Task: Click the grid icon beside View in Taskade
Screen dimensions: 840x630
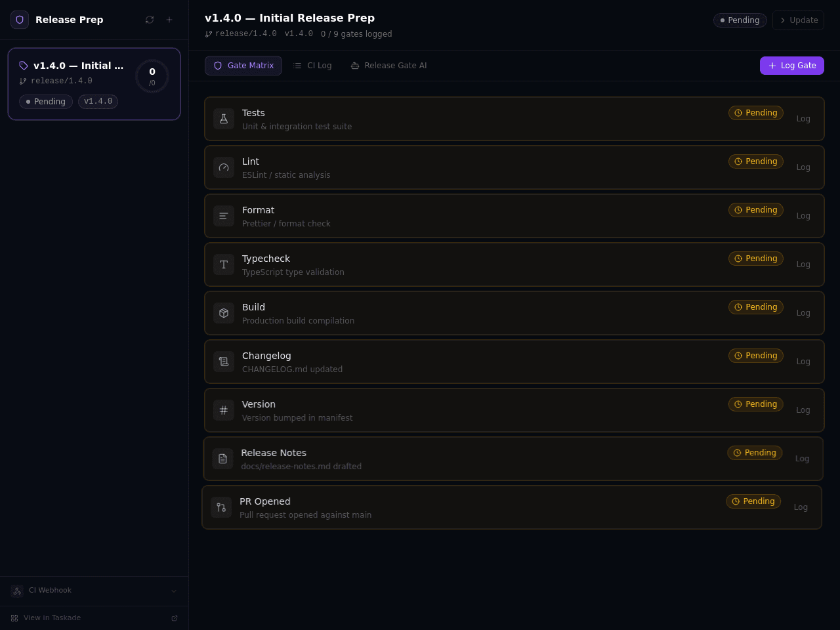Action: 14,618
